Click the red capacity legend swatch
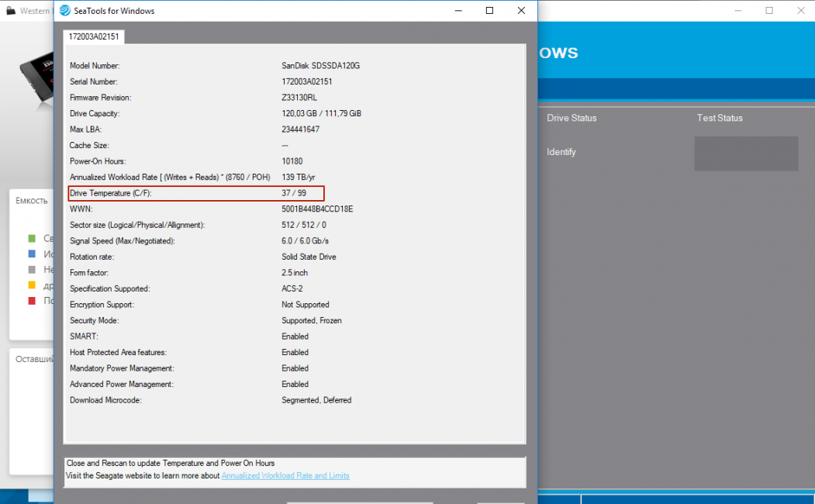 click(x=32, y=301)
